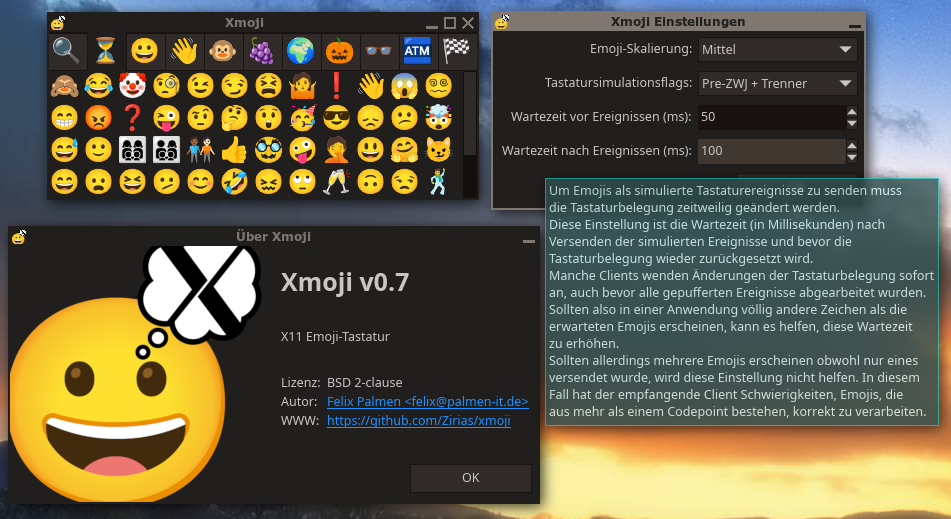Viewport: 951px width, 519px height.
Task: Open the sunglasses objects tab
Action: tap(378, 50)
